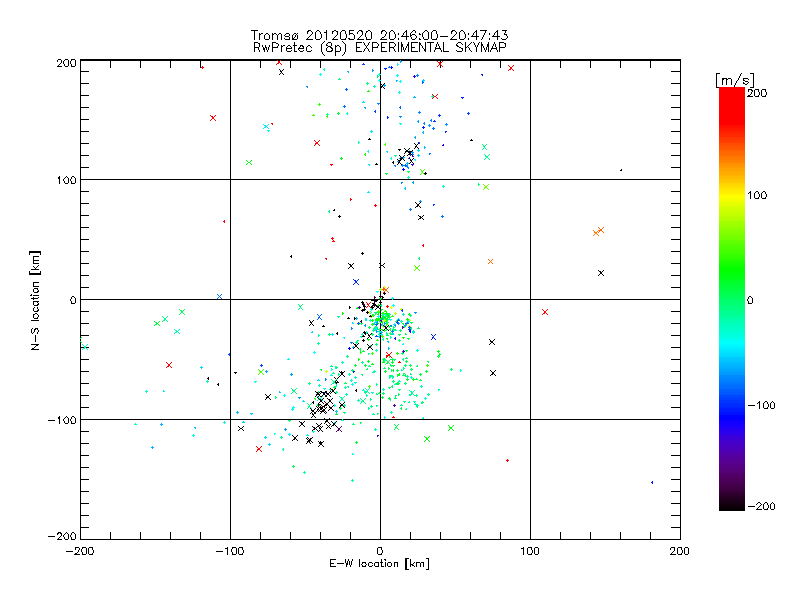The height and width of the screenshot is (600, 800).
Task: Select the '-200' label beside the colorbar
Action: pos(761,506)
